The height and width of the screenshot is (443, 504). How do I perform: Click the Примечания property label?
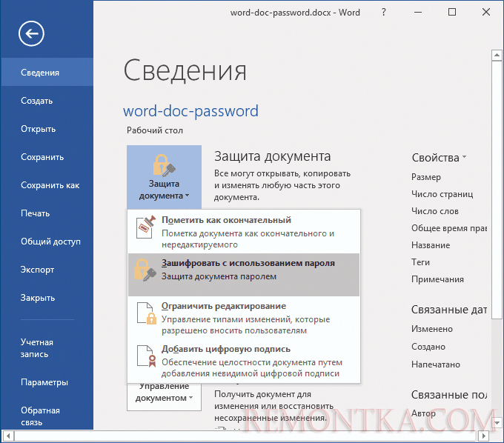(x=437, y=279)
